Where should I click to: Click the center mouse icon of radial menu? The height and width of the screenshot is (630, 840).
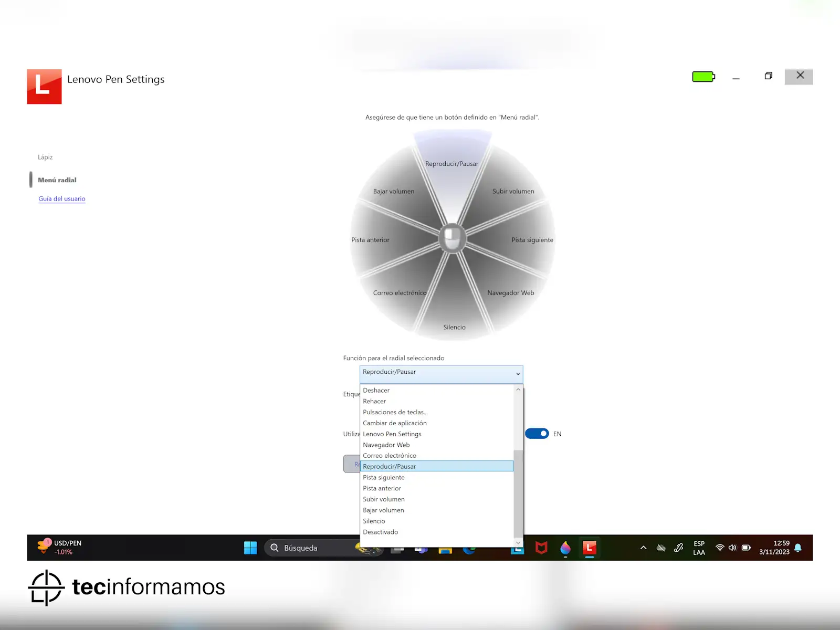[x=452, y=239]
